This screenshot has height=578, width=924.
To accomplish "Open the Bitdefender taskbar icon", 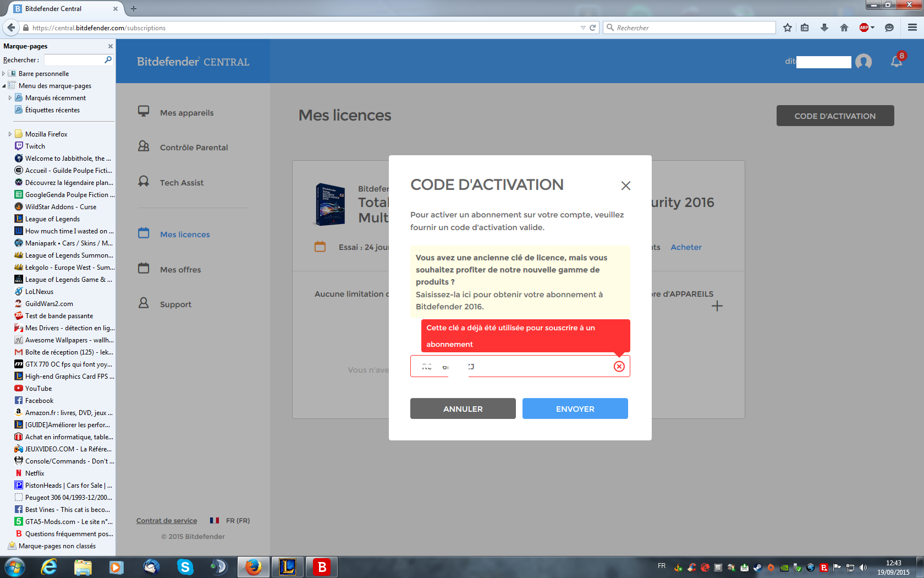I will 322,567.
